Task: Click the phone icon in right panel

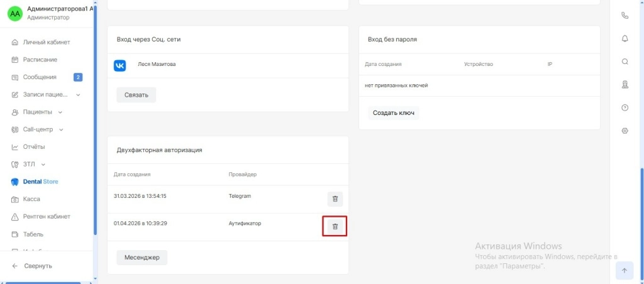Action: 625,16
